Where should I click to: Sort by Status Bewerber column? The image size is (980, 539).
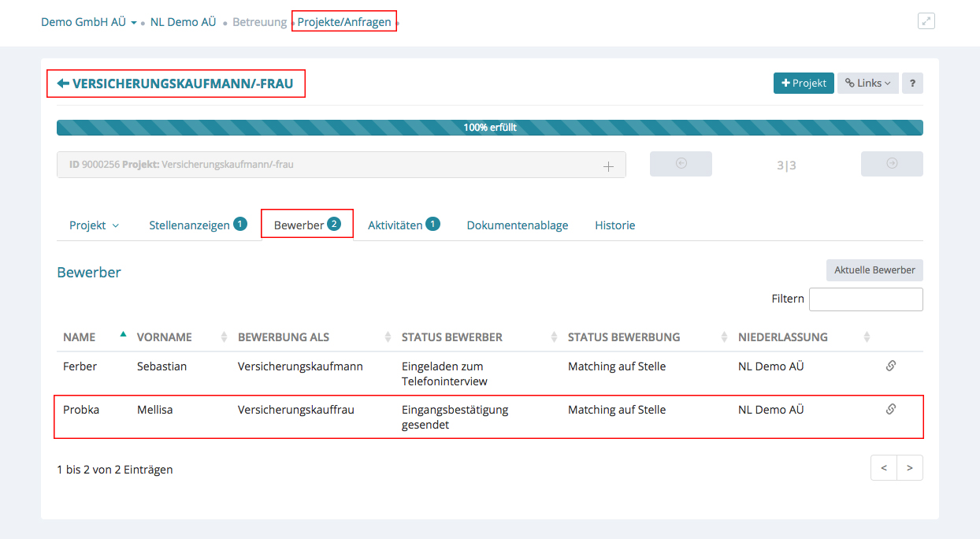tap(452, 337)
